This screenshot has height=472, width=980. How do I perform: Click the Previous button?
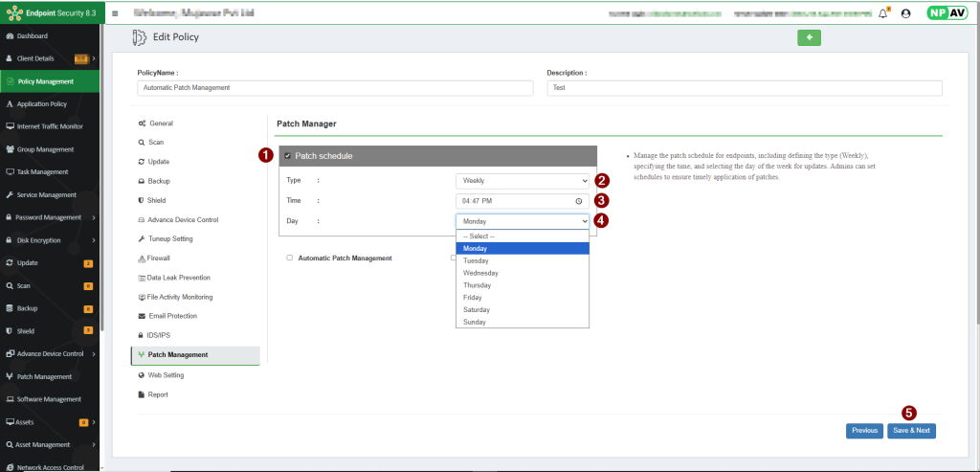[864, 431]
